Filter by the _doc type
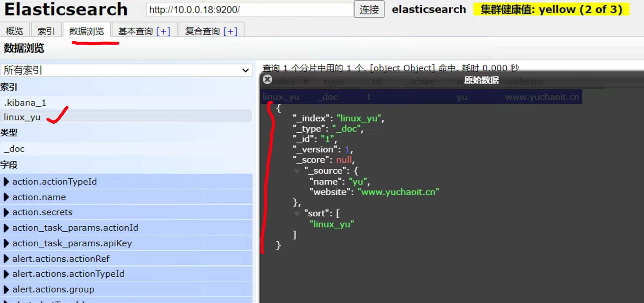The height and width of the screenshot is (303, 644). (14, 149)
